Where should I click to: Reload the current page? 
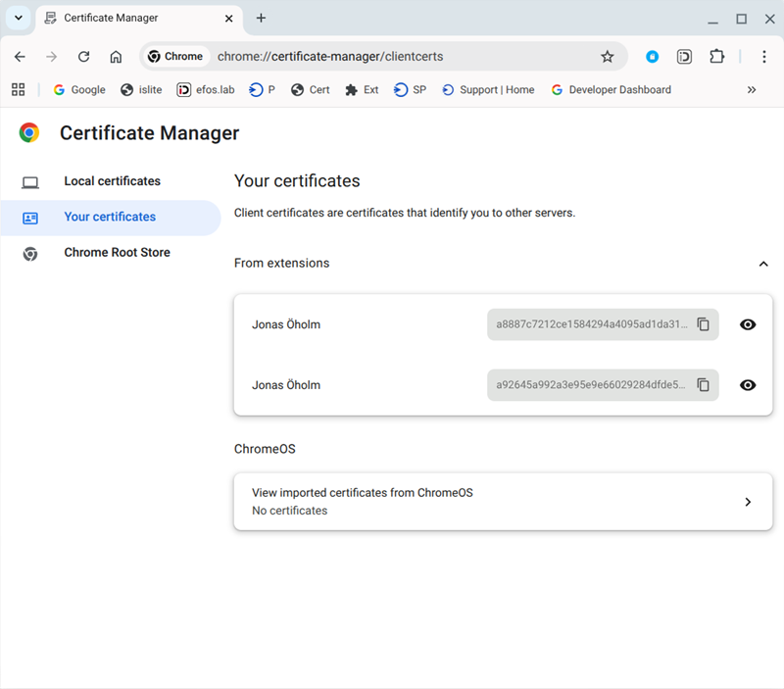83,57
